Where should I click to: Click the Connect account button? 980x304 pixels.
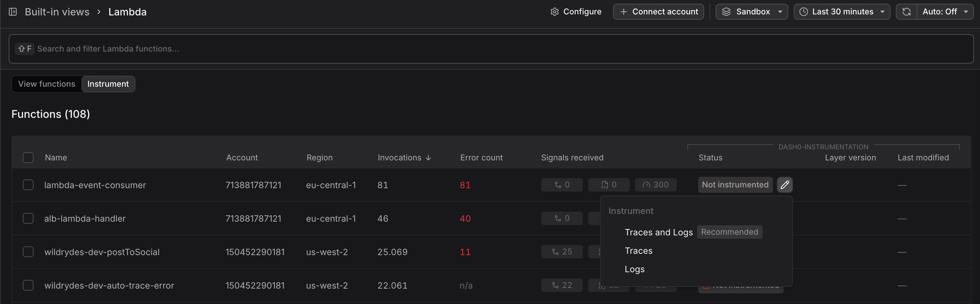[x=658, y=12]
